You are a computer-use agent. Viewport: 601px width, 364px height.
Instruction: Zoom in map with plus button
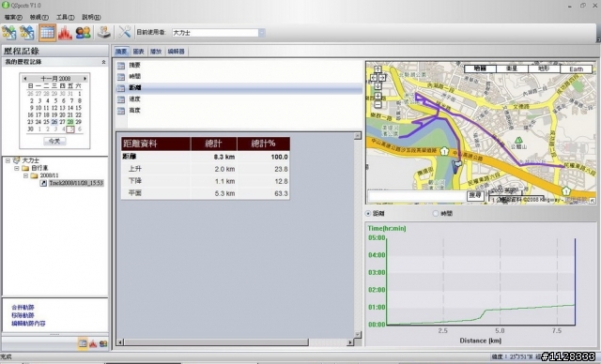(x=378, y=96)
